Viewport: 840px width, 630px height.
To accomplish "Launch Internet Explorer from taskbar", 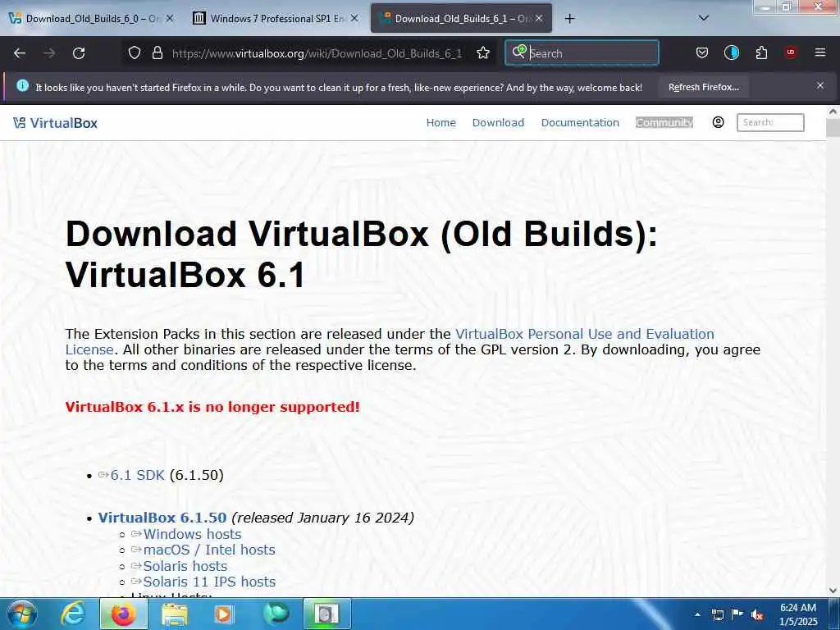I will pyautogui.click(x=72, y=614).
